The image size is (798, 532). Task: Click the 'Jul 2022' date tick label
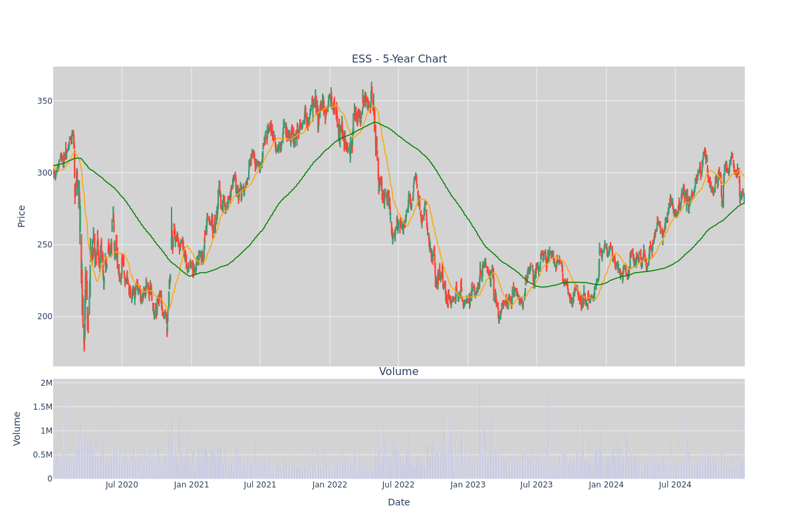(398, 485)
